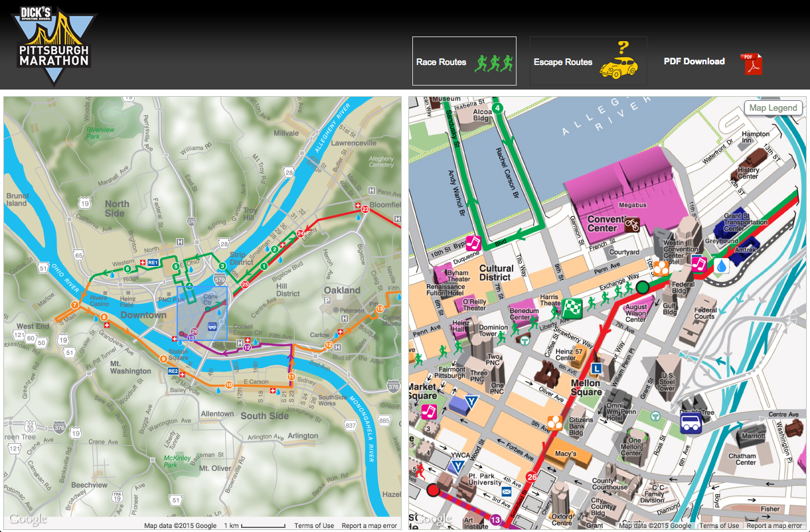Click the orange mile 11 marker
The width and height of the screenshot is (810, 532).
pos(290,376)
